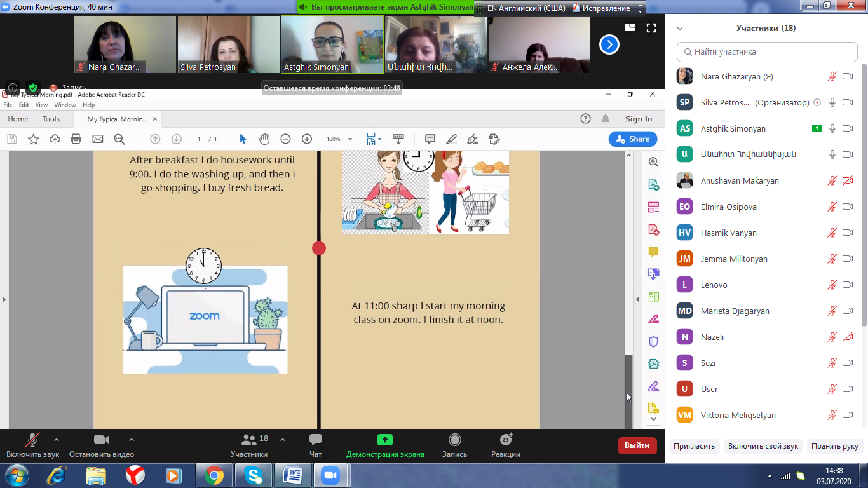Send the file by email envelope icon
This screenshot has height=488, width=868.
tap(98, 139)
